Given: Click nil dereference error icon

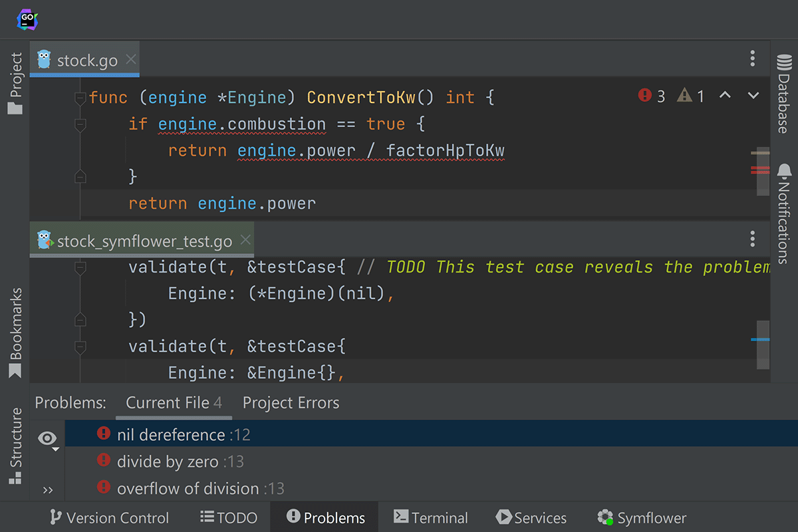Looking at the screenshot, I should [103, 434].
